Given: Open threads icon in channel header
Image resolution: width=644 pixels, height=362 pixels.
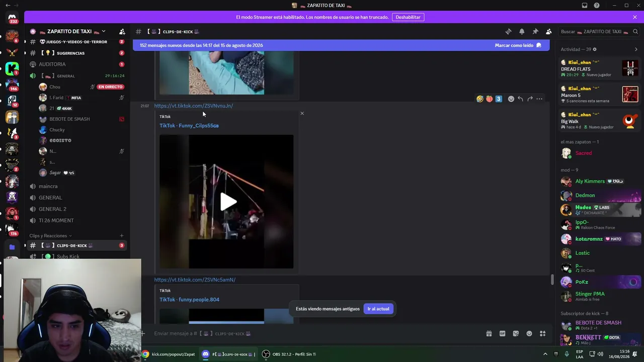Looking at the screenshot, I should tap(508, 32).
